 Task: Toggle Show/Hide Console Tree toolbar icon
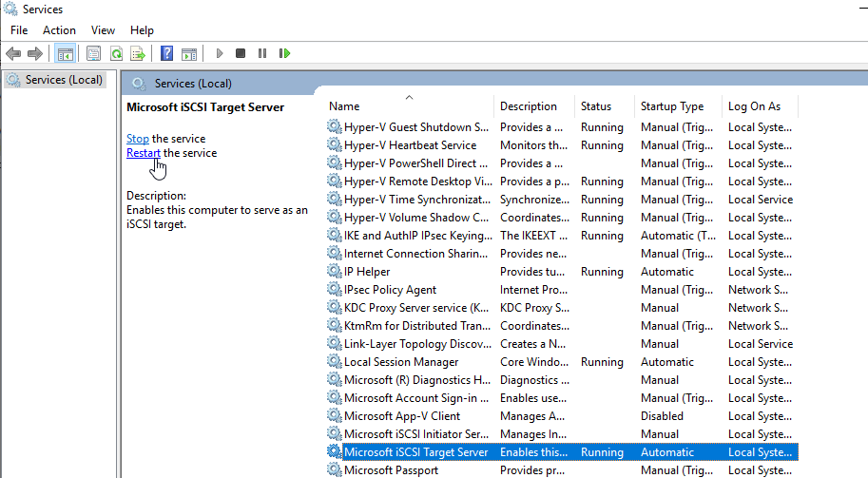[66, 53]
